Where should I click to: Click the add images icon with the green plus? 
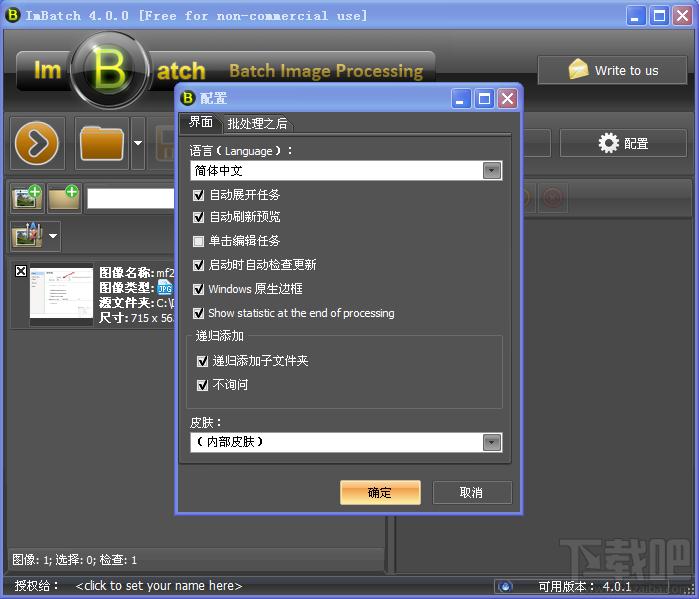(x=27, y=197)
